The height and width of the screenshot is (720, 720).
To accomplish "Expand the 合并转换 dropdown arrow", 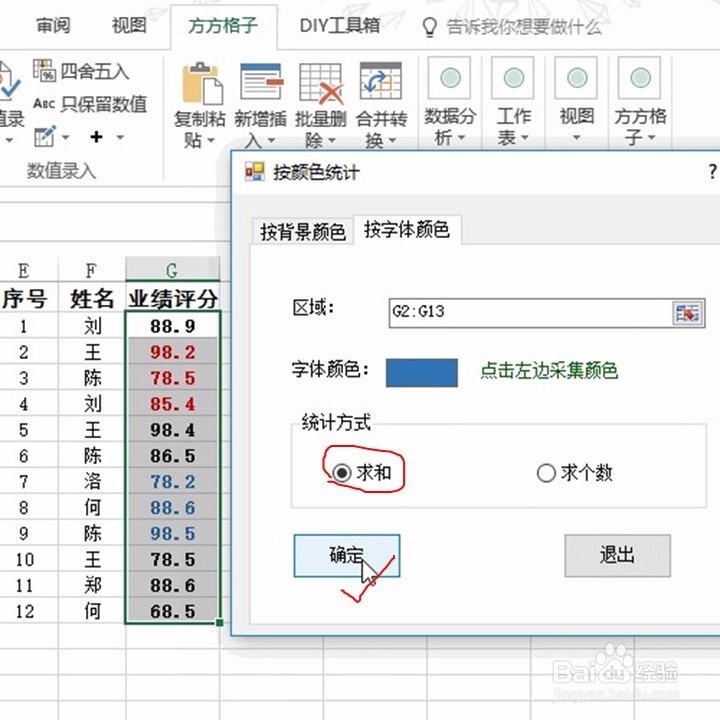I will point(392,140).
